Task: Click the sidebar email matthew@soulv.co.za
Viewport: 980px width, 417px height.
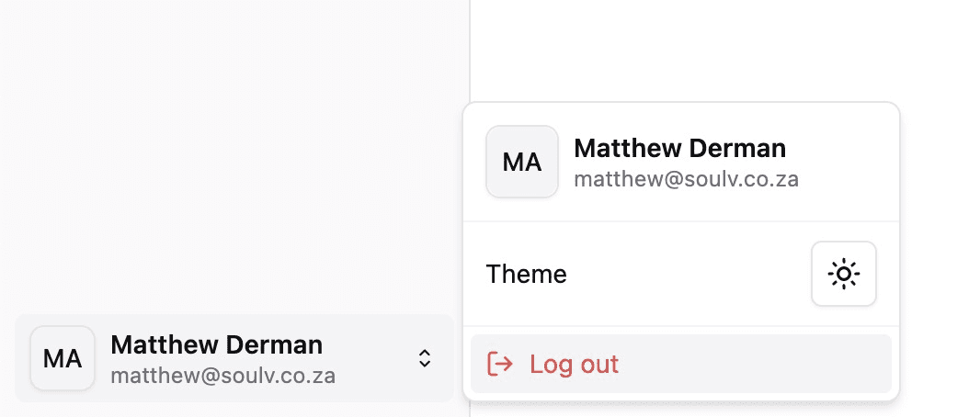Action: 222,375
